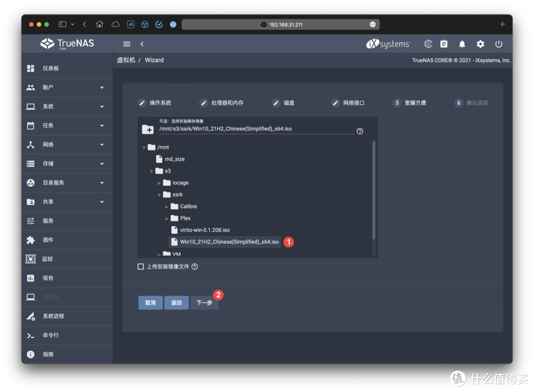Open the Storage (存储) sidebar icon
The height and width of the screenshot is (392, 534).
31,164
